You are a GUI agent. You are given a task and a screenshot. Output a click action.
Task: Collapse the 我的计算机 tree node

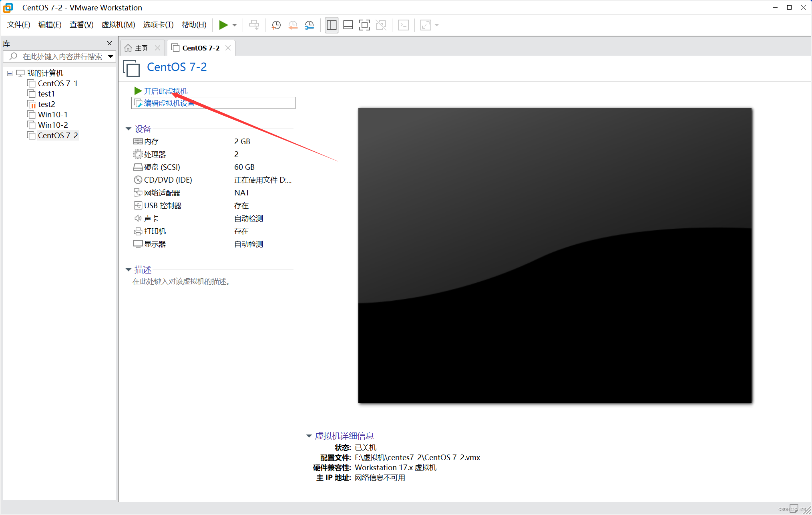coord(10,73)
